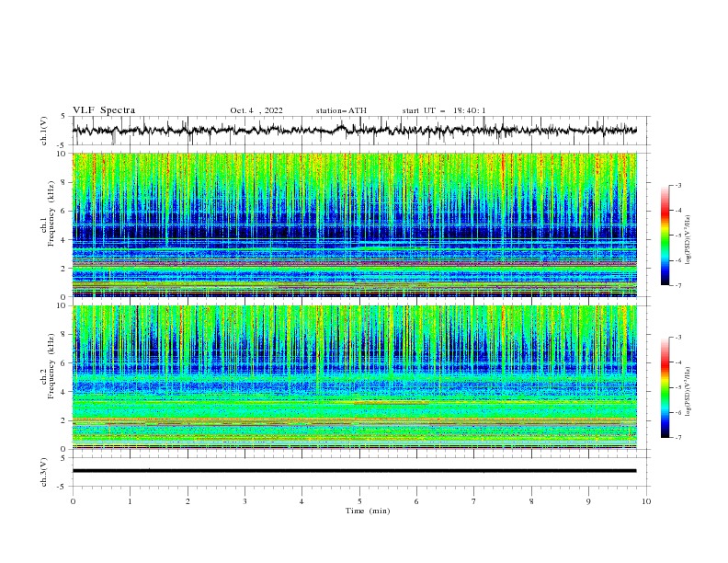Select the "start UT = 18:40:1" text
The width and height of the screenshot is (728, 563).
coord(444,110)
